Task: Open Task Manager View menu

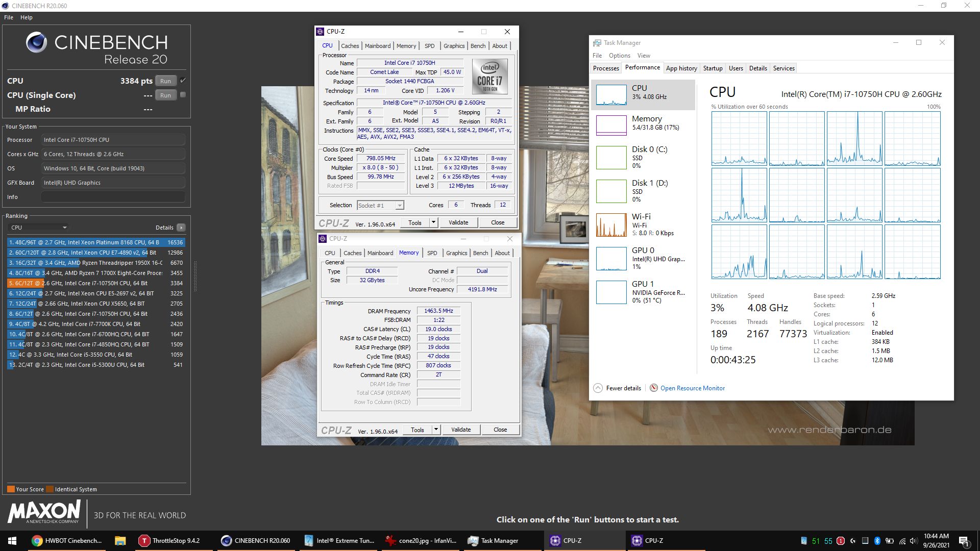Action: (x=644, y=56)
